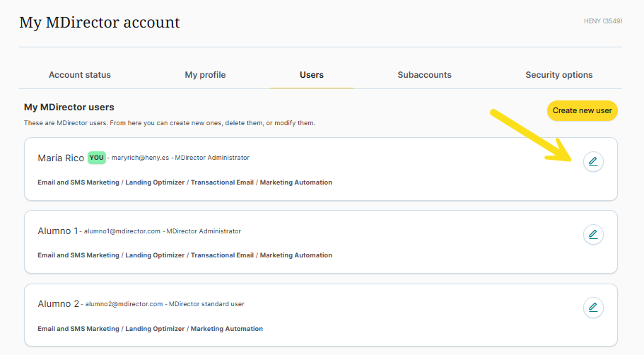644x355 pixels.
Task: Select the maryrich@heny.es email address
Action: [139, 158]
